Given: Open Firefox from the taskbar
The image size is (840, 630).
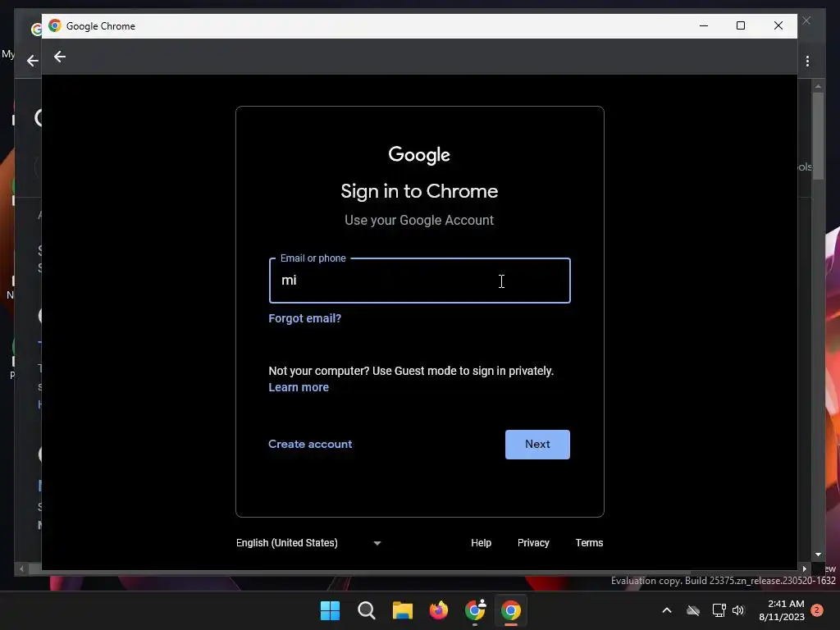Looking at the screenshot, I should tap(439, 610).
